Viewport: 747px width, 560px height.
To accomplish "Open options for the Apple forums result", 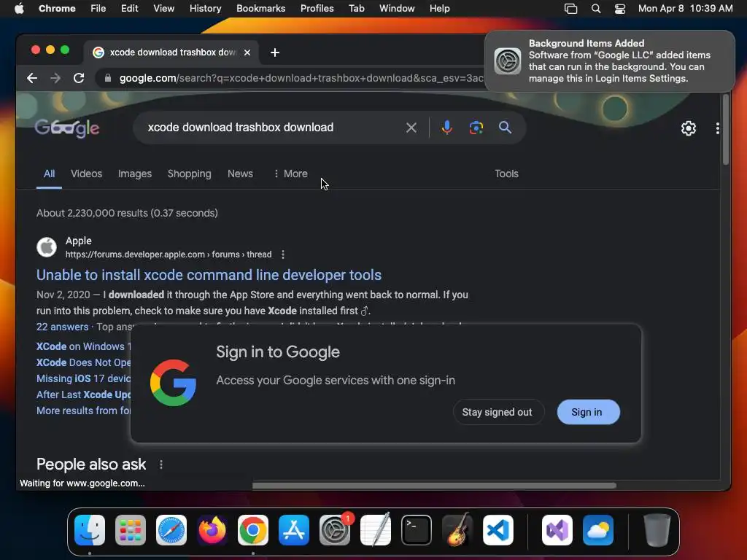I will (283, 254).
